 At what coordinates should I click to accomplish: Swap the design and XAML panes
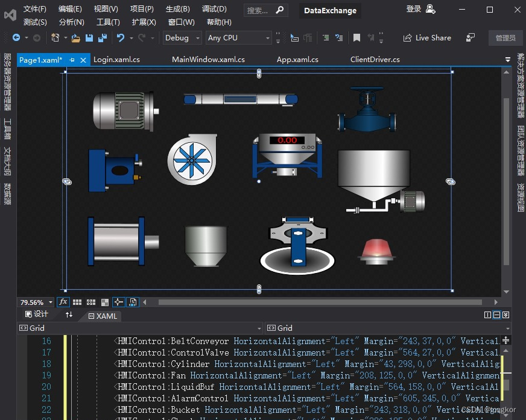click(x=69, y=315)
